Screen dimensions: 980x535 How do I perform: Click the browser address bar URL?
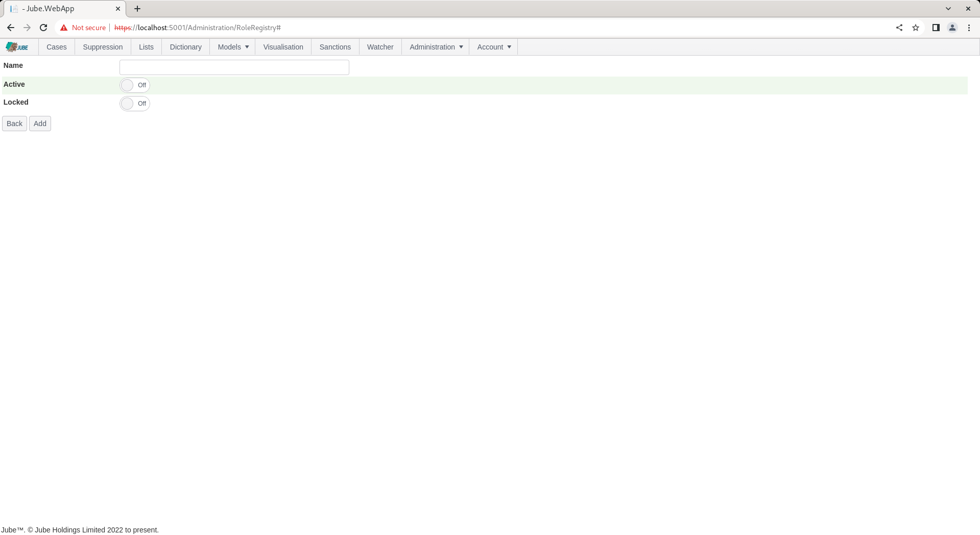(x=198, y=28)
